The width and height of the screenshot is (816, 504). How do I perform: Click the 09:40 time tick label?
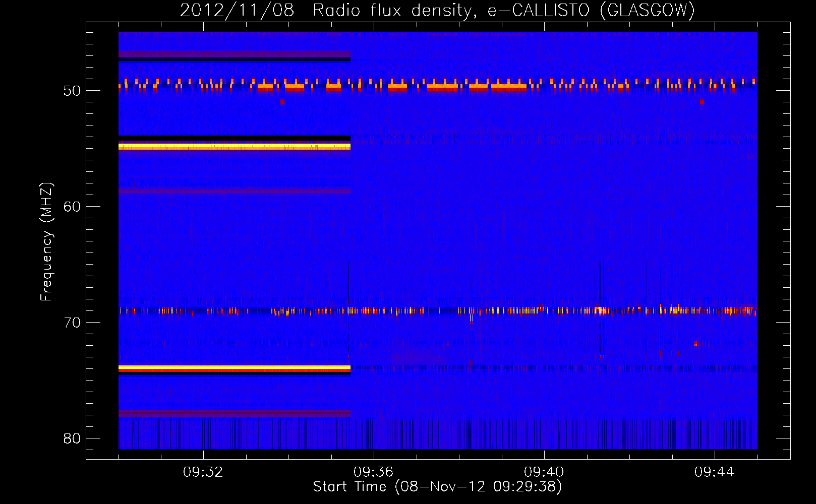[x=544, y=472]
